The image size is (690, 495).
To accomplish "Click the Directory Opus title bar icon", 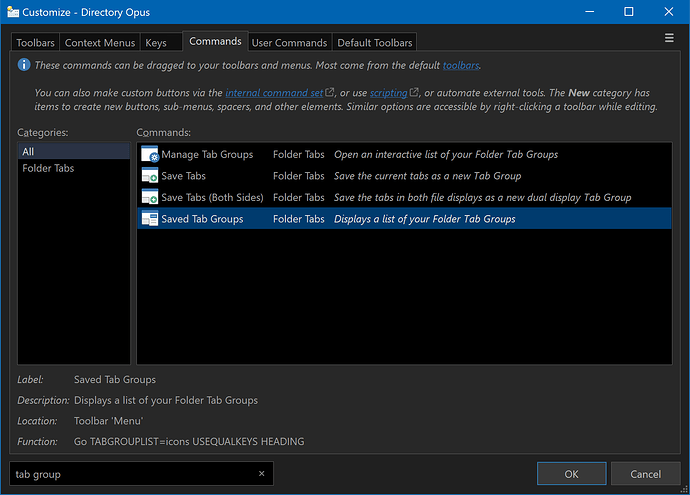I will [13, 12].
